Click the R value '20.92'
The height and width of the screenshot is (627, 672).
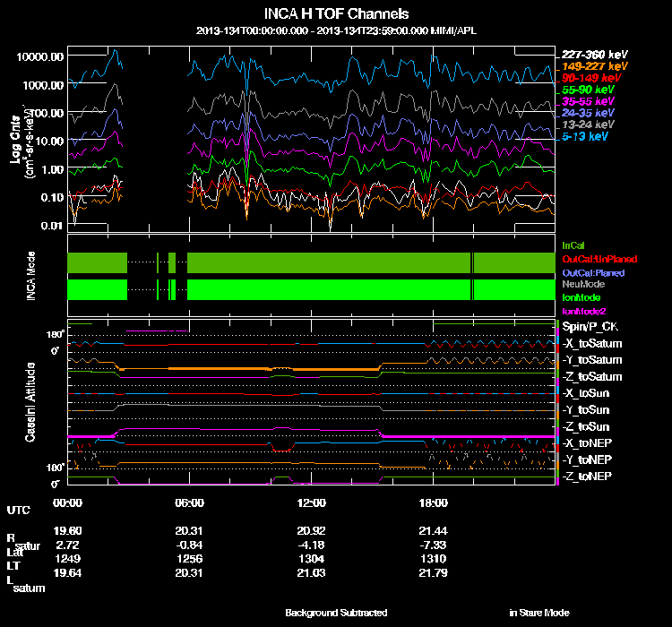pos(311,530)
